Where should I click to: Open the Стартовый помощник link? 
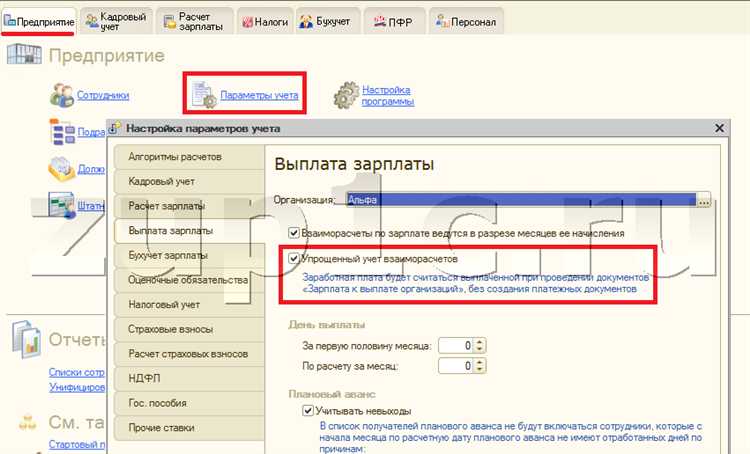click(x=77, y=444)
